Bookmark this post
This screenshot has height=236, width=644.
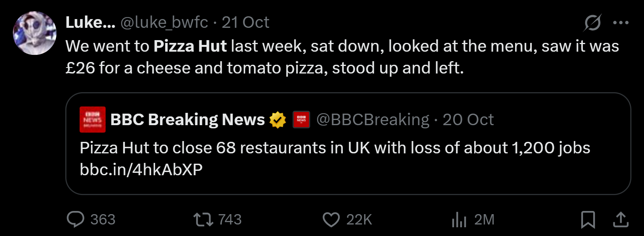click(x=588, y=220)
